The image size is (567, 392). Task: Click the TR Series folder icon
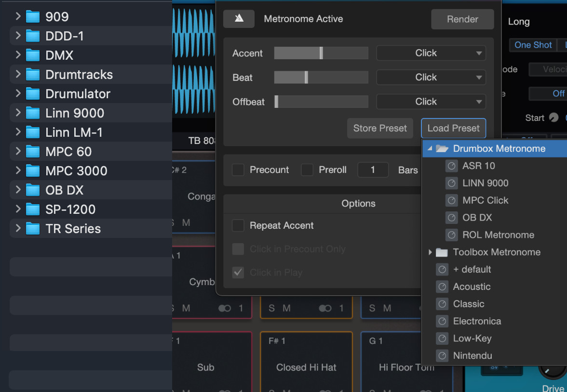[x=33, y=229]
